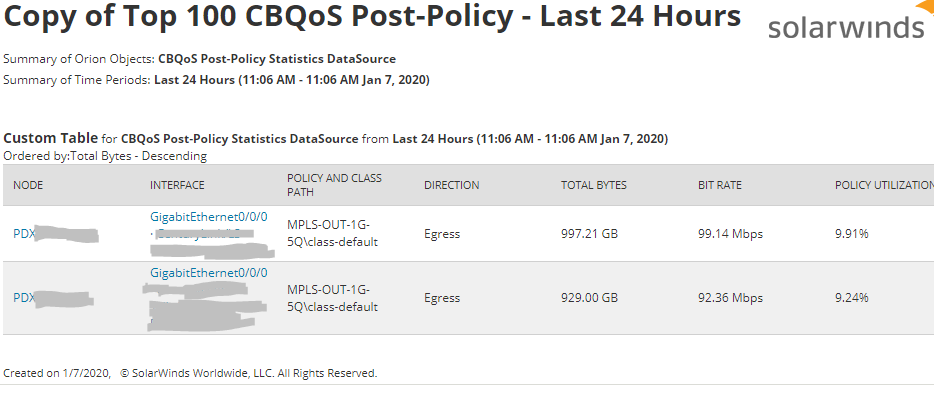Open the PDX node in the second row
Screen dimensions: 934x411
pos(24,298)
